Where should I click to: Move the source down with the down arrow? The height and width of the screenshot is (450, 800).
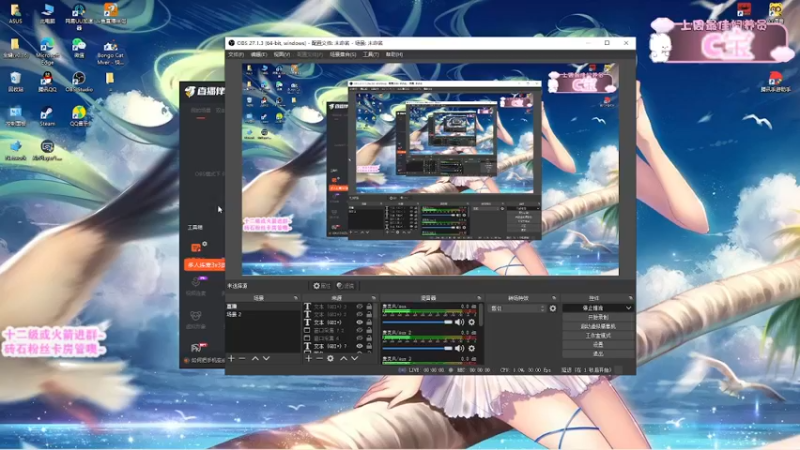(x=355, y=359)
